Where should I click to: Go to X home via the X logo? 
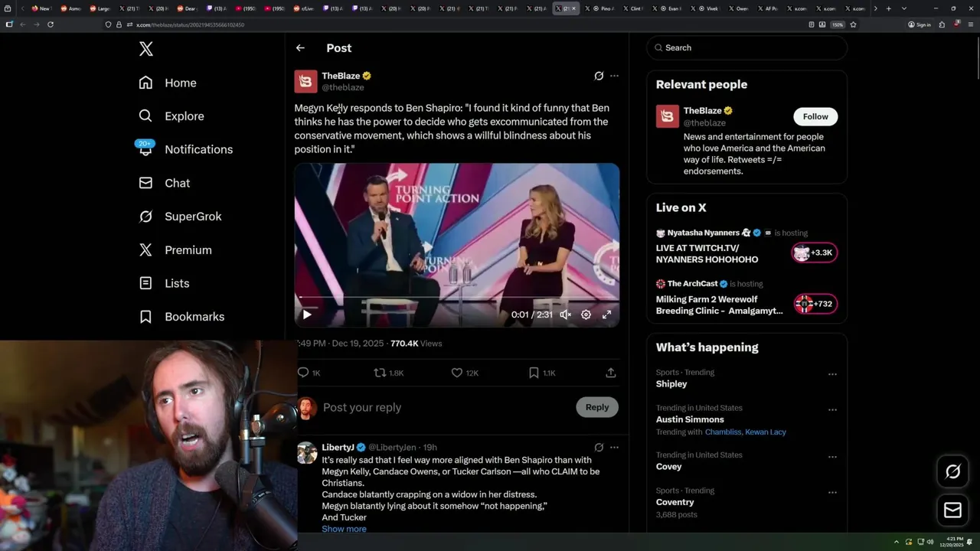146,50
